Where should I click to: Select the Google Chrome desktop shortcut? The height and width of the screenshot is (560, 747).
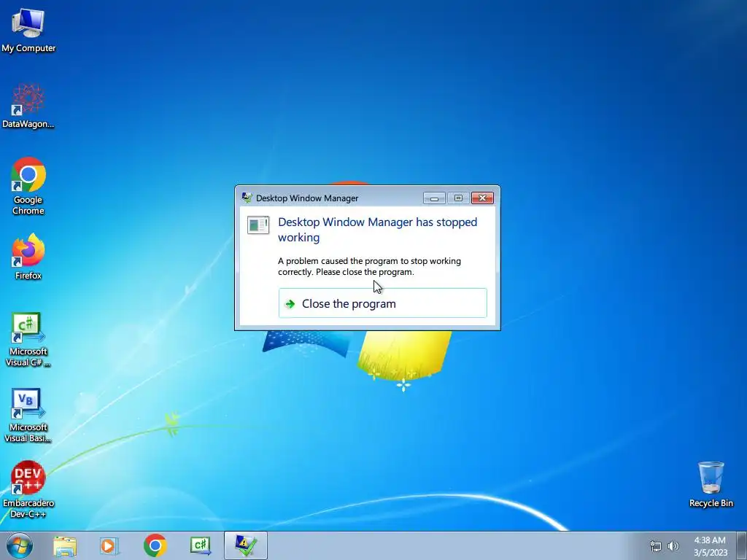(28, 186)
